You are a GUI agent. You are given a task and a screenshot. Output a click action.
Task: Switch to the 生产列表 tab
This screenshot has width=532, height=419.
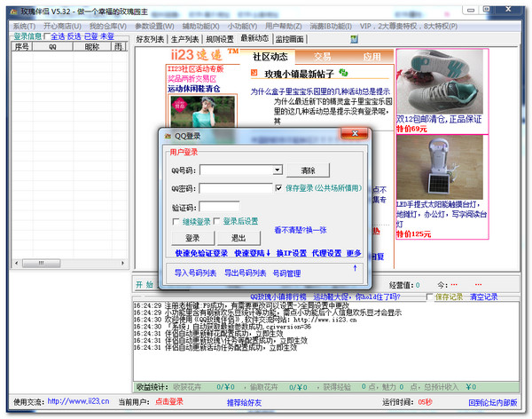tap(184, 39)
